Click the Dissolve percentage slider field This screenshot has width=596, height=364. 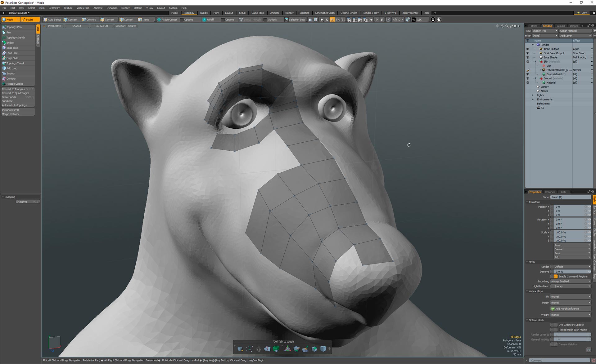point(570,272)
